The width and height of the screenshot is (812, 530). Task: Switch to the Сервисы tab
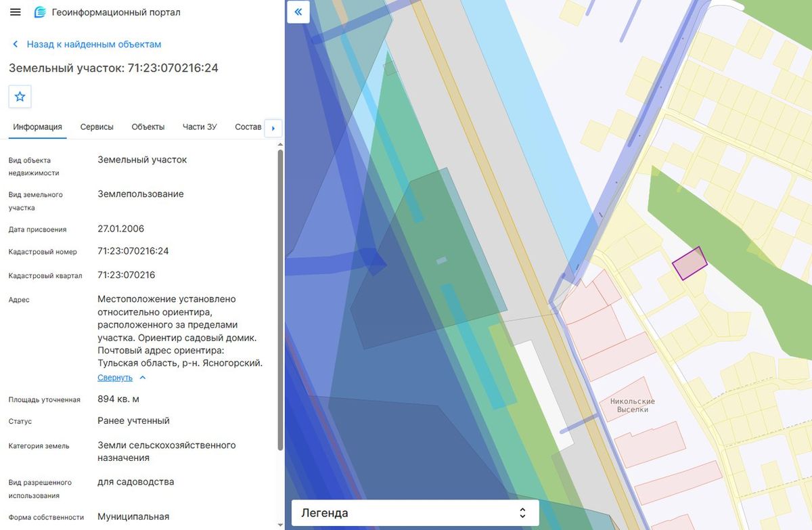(97, 127)
